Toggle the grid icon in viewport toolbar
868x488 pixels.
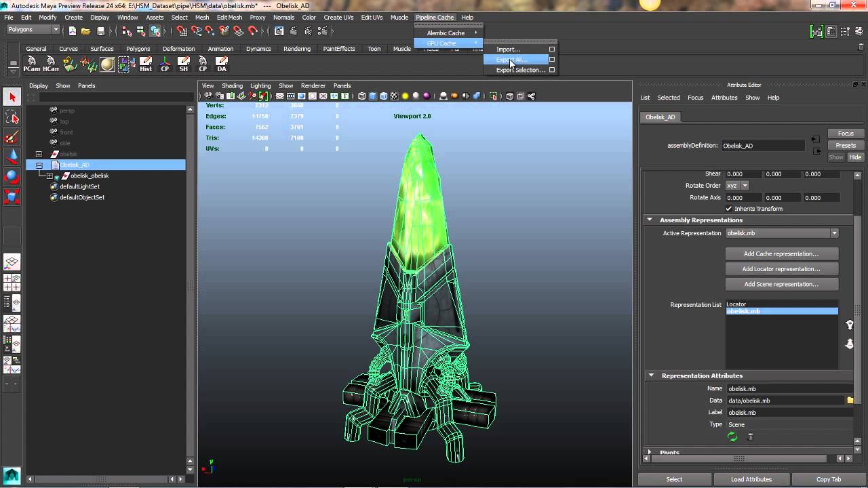pyautogui.click(x=279, y=96)
